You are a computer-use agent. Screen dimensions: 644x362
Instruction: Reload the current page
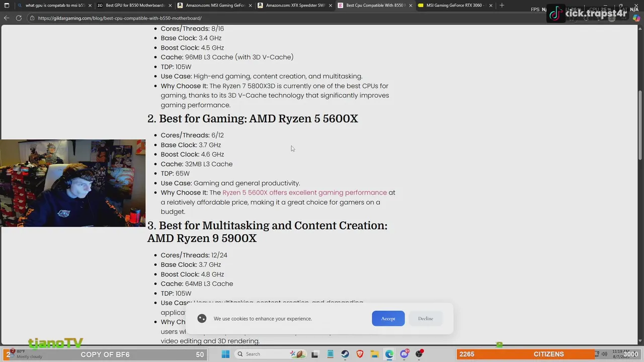19,18
